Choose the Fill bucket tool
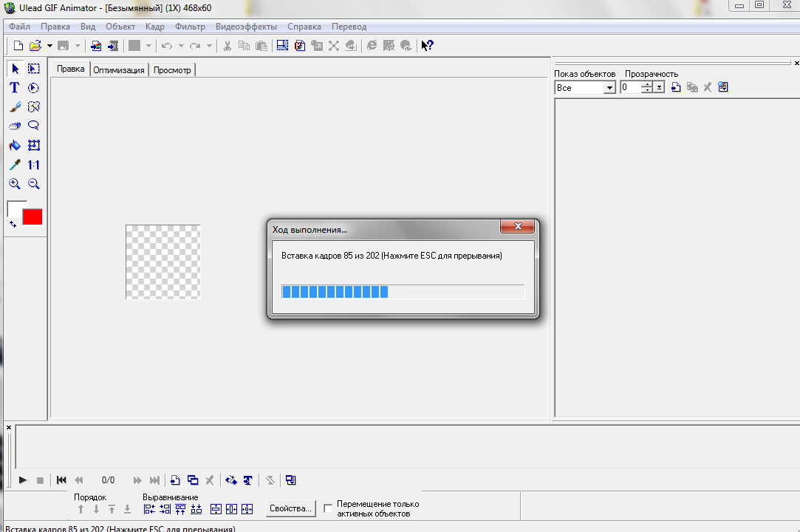The width and height of the screenshot is (800, 532). [x=15, y=146]
